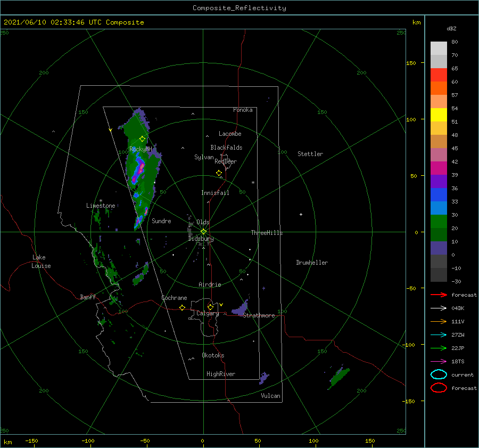The image size is (479, 448).
Task: Click the Banff label
Action: [x=88, y=297]
